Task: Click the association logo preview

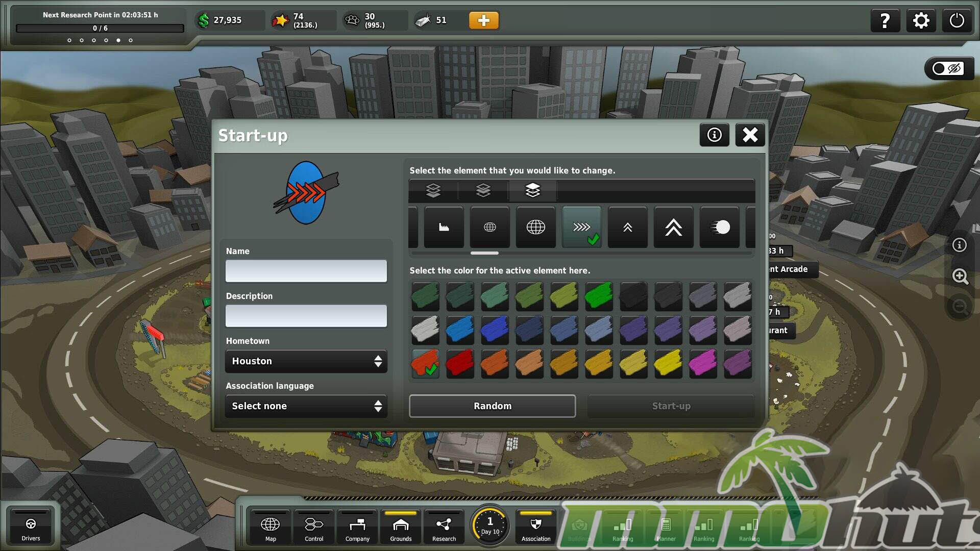Action: [306, 193]
